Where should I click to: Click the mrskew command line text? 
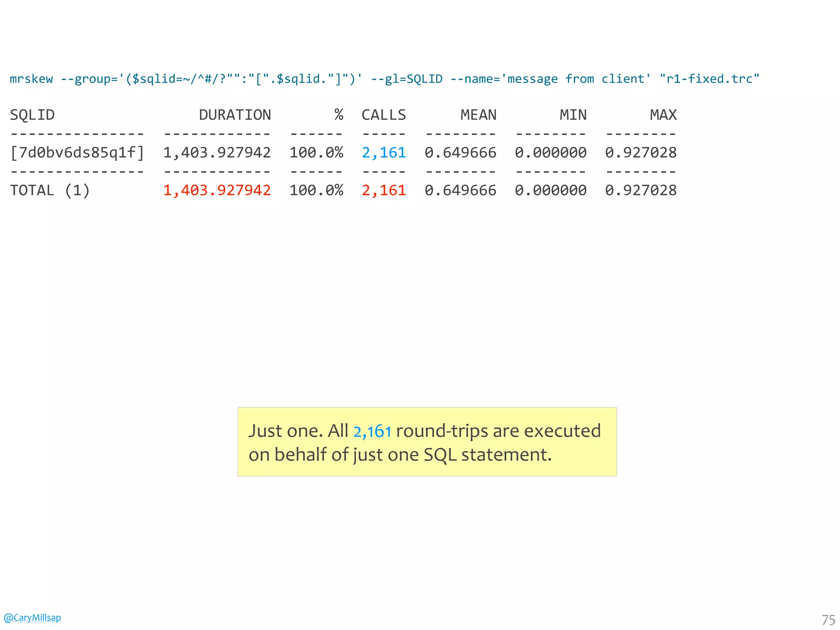pyautogui.click(x=384, y=79)
